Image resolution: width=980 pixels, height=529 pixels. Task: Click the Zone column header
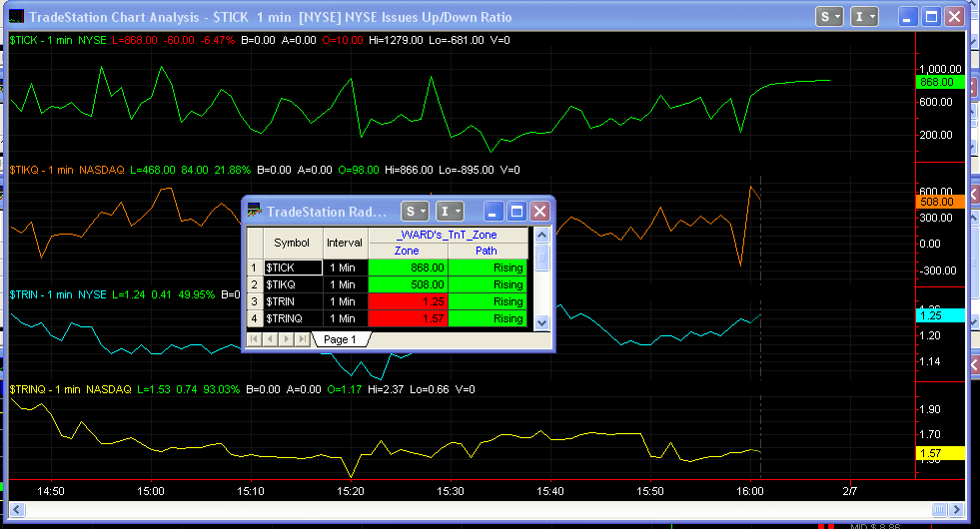408,251
